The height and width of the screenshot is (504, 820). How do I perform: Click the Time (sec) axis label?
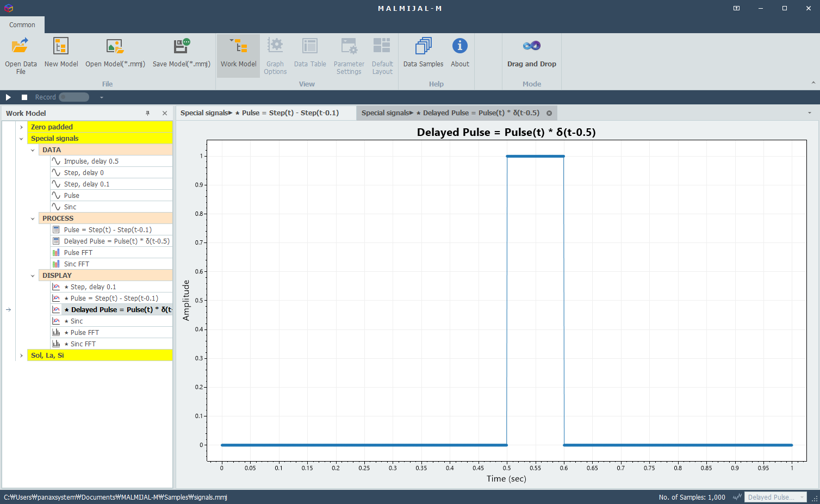pos(506,478)
